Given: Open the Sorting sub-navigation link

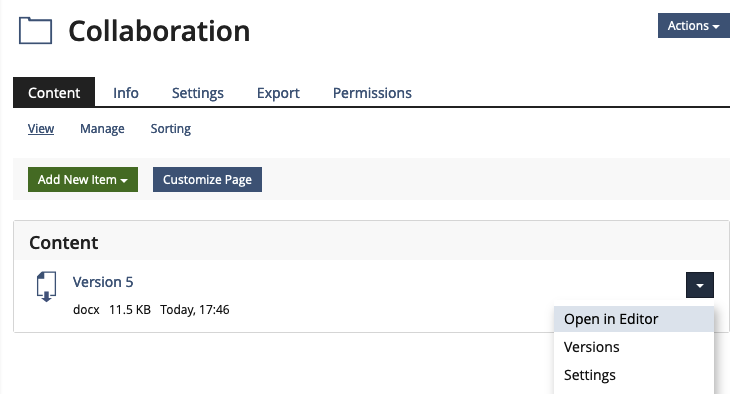Looking at the screenshot, I should tap(171, 128).
